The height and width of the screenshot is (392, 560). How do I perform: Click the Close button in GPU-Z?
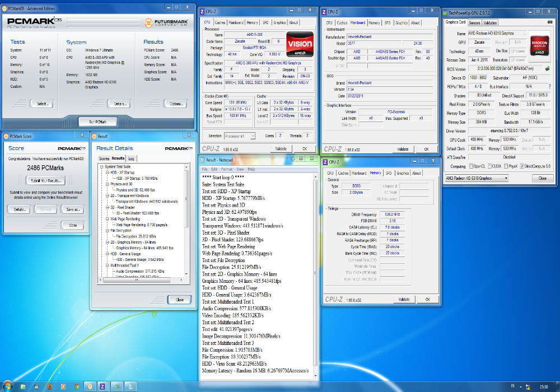542,178
